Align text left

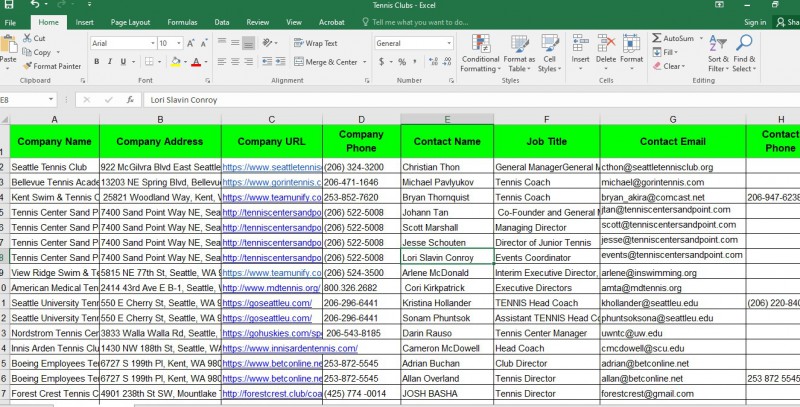point(221,62)
